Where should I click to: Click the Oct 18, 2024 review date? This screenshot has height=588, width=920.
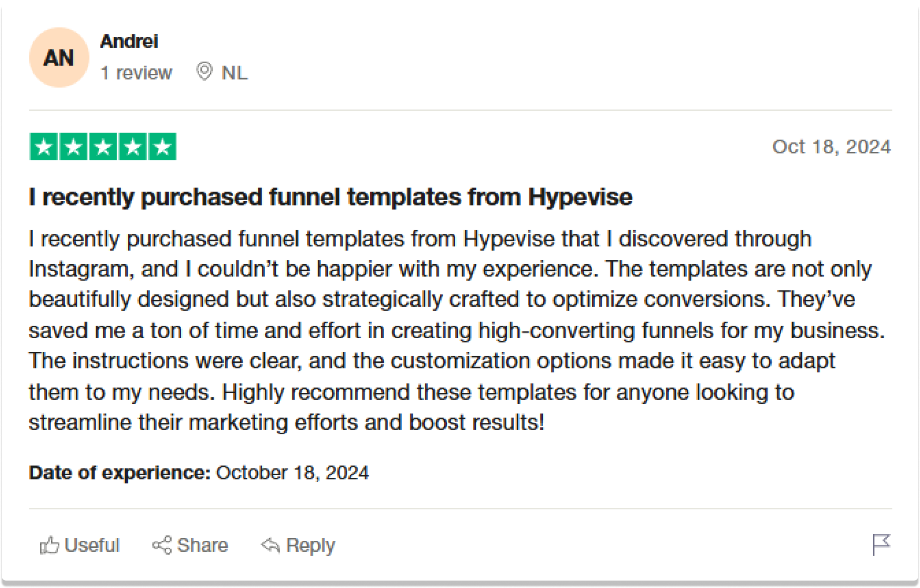point(831,147)
